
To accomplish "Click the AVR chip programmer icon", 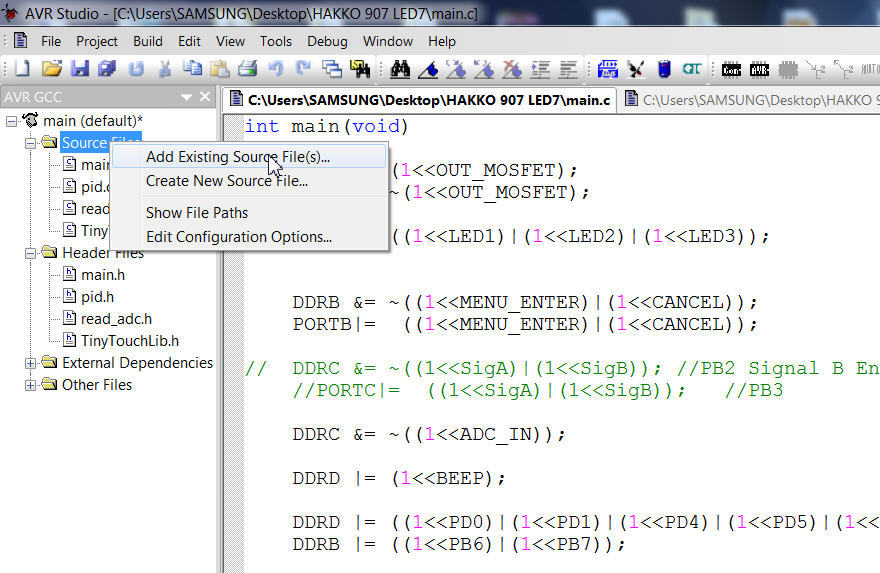I will coord(759,70).
